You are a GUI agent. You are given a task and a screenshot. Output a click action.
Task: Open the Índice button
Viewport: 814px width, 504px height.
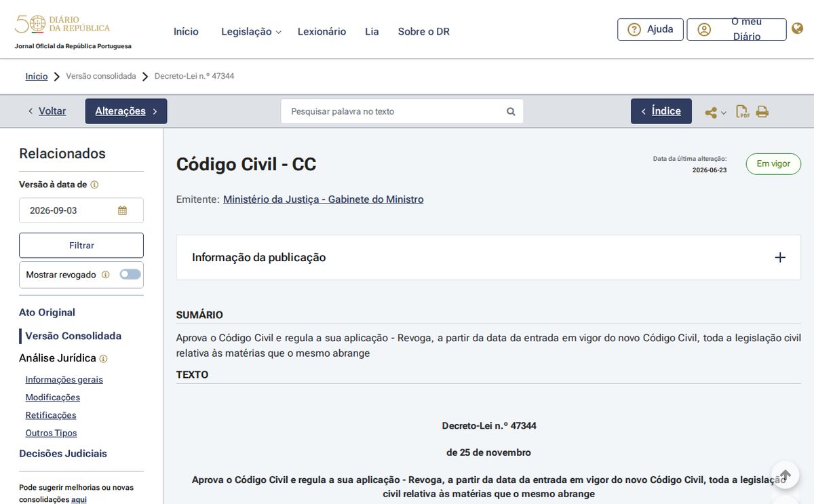[661, 111]
